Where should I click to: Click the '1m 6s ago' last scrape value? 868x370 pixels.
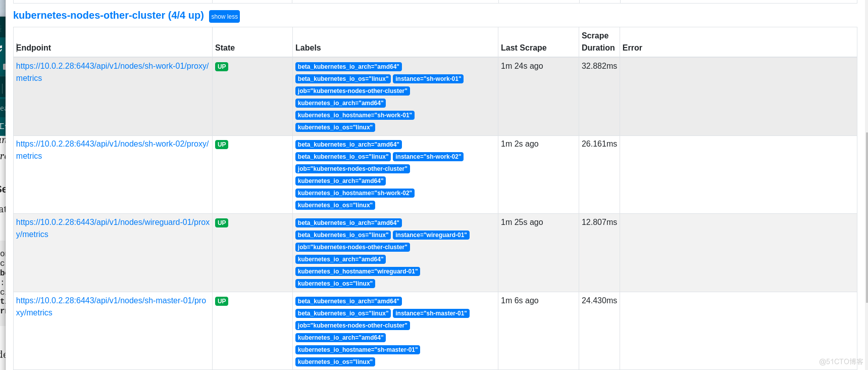520,301
